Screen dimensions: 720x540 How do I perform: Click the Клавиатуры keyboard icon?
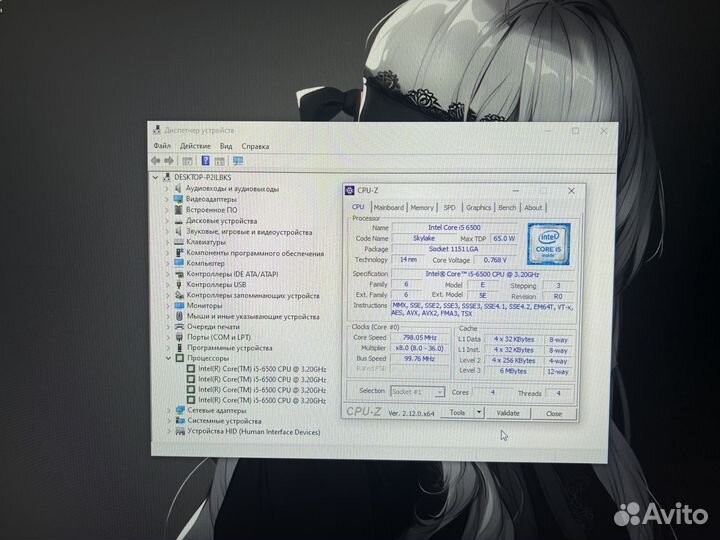click(x=179, y=242)
